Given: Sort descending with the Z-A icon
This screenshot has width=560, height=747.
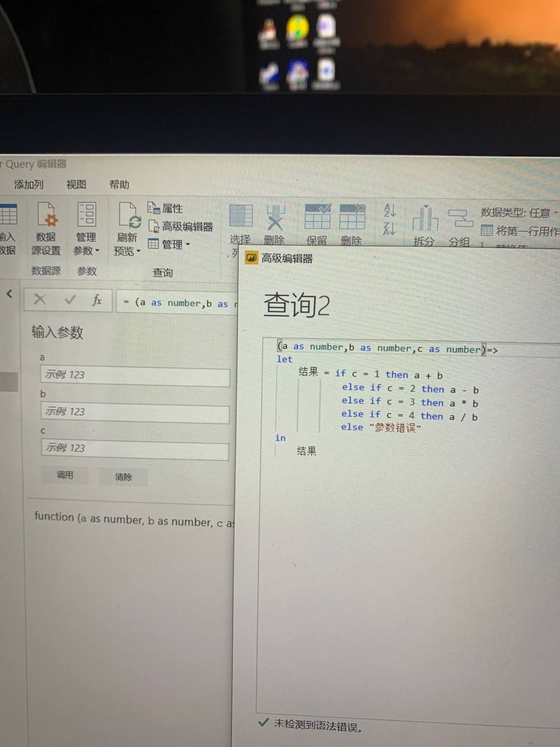Looking at the screenshot, I should tap(389, 228).
